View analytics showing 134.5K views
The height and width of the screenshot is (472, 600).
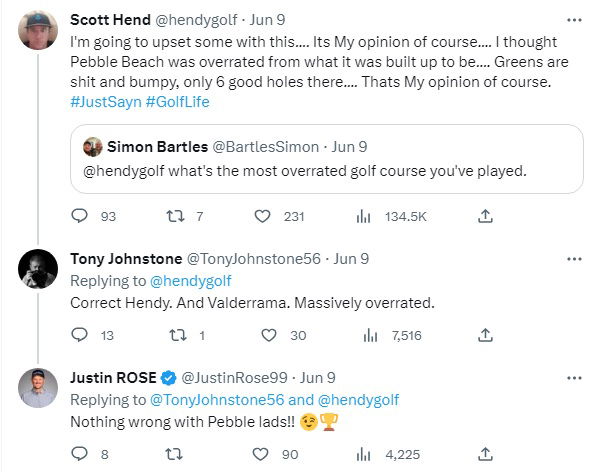click(364, 215)
